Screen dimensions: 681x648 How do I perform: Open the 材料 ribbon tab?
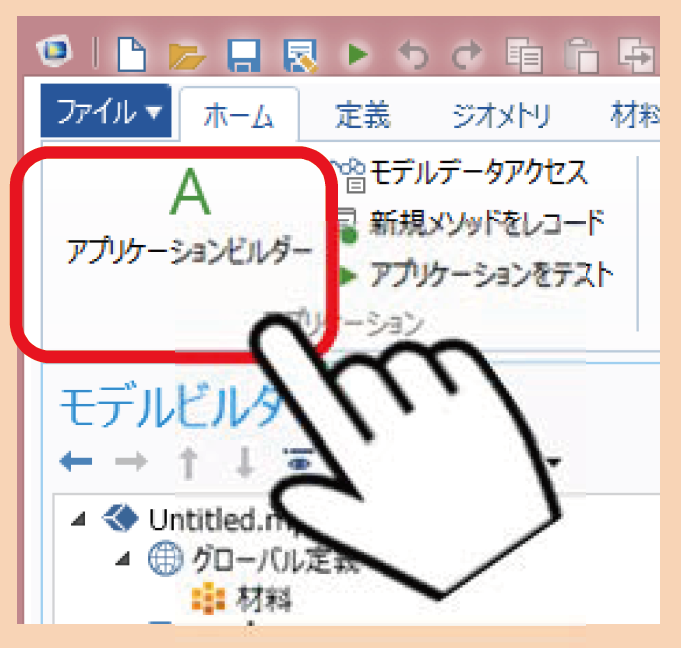(635, 115)
